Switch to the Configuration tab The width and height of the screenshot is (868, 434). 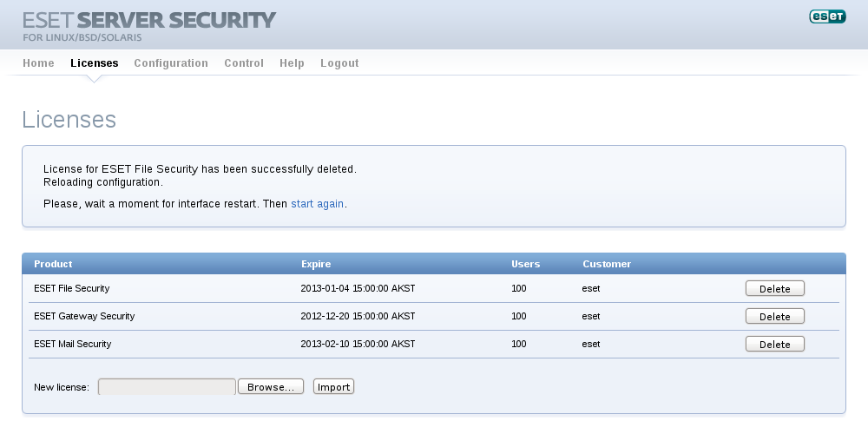171,63
